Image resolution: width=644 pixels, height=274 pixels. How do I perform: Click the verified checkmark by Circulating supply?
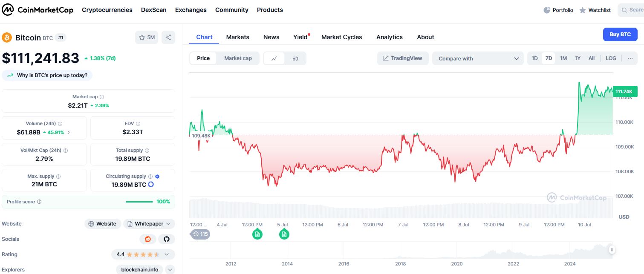(x=157, y=177)
